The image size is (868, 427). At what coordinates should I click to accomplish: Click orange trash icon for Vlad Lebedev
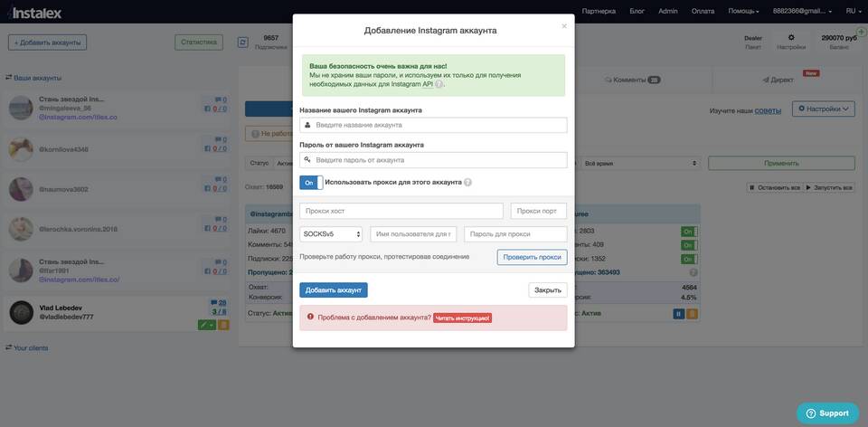[x=223, y=325]
